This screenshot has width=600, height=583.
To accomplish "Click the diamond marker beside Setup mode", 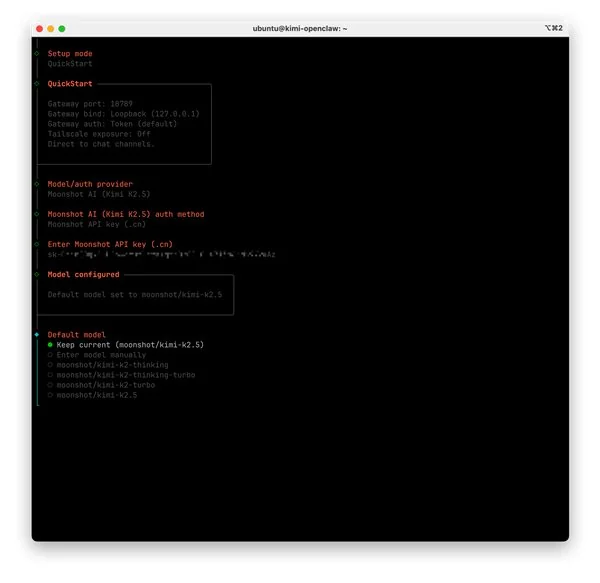I will click(37, 54).
